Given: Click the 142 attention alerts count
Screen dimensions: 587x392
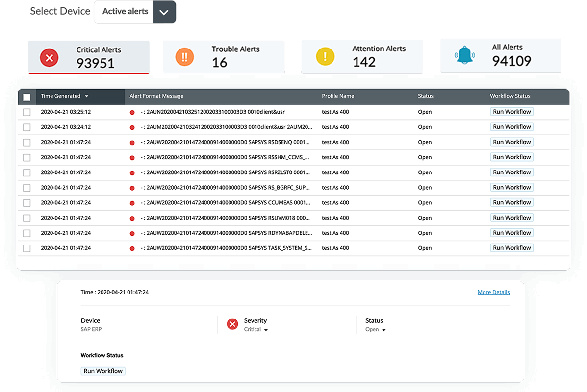Looking at the screenshot, I should click(364, 62).
